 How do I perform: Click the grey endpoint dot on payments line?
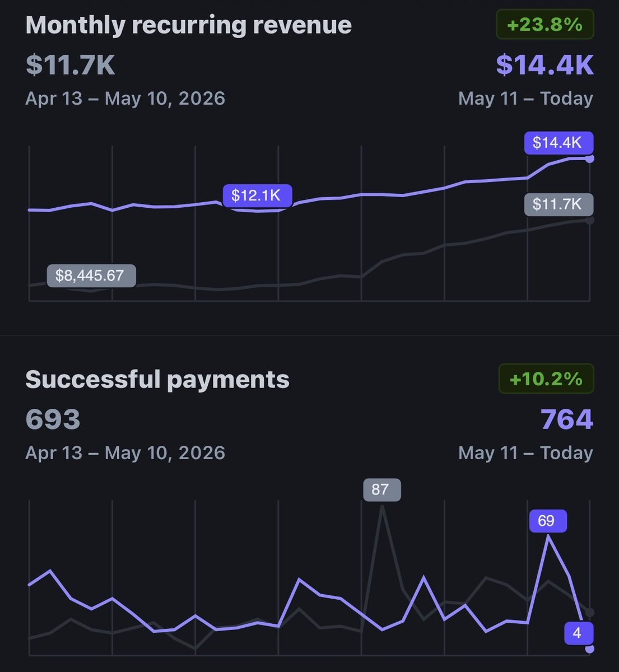[589, 612]
